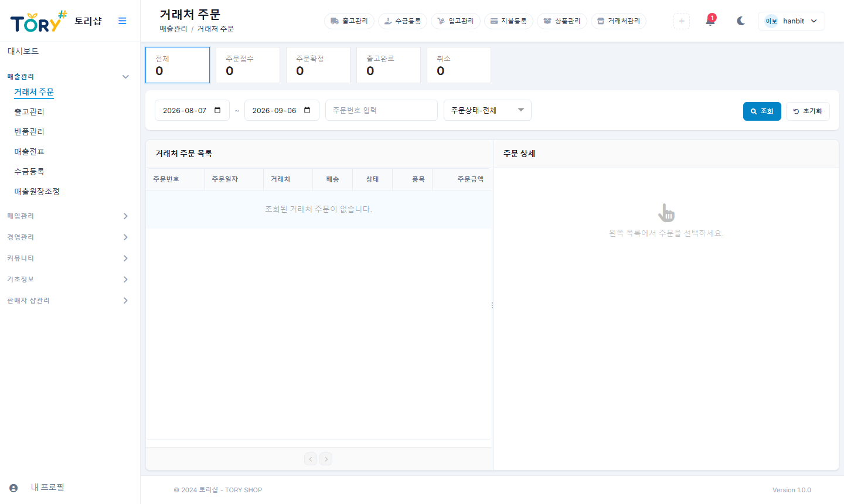Click the 매출관리 breadcrumb link
The image size is (844, 504).
pos(173,29)
